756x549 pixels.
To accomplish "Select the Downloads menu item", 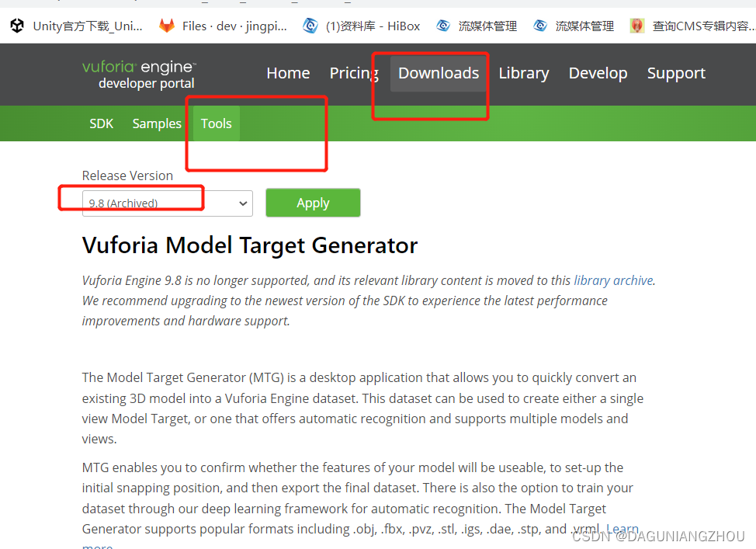I will tap(439, 73).
